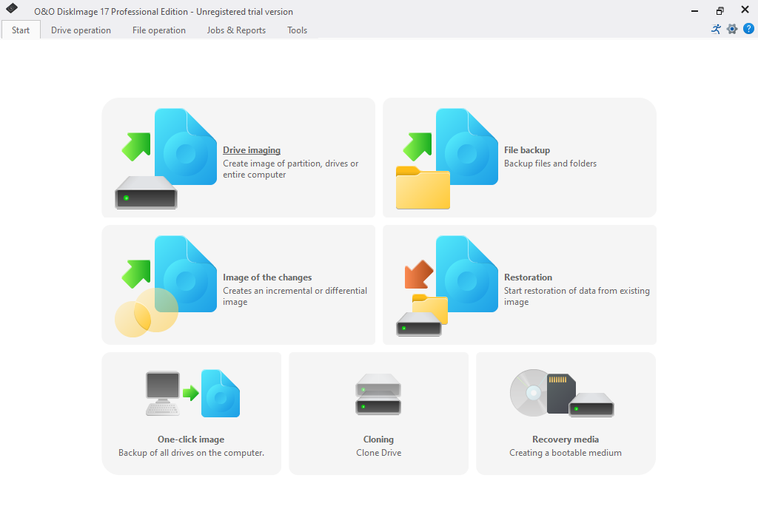Click the Cloning stacked drives icon
This screenshot has height=532, width=758.
pos(378,394)
